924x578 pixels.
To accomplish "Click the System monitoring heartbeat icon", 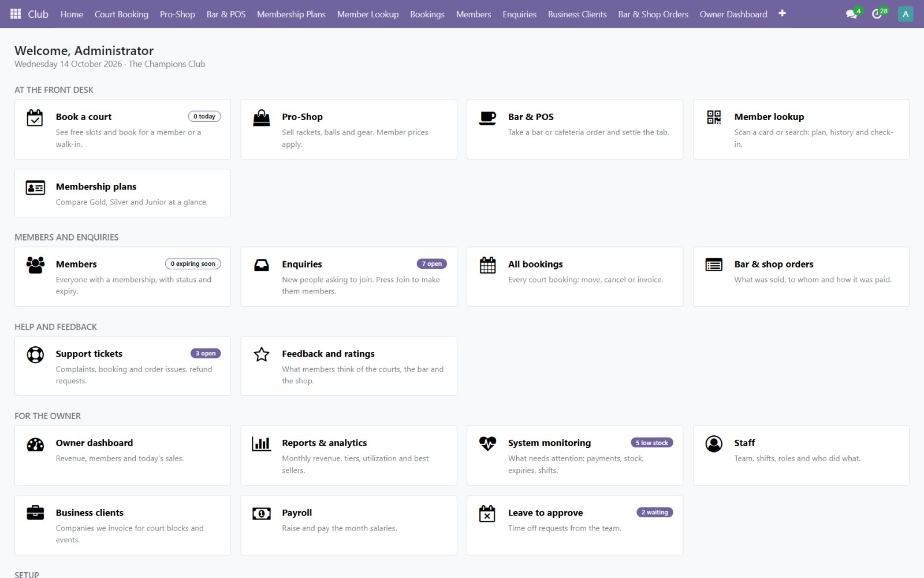I will point(487,444).
